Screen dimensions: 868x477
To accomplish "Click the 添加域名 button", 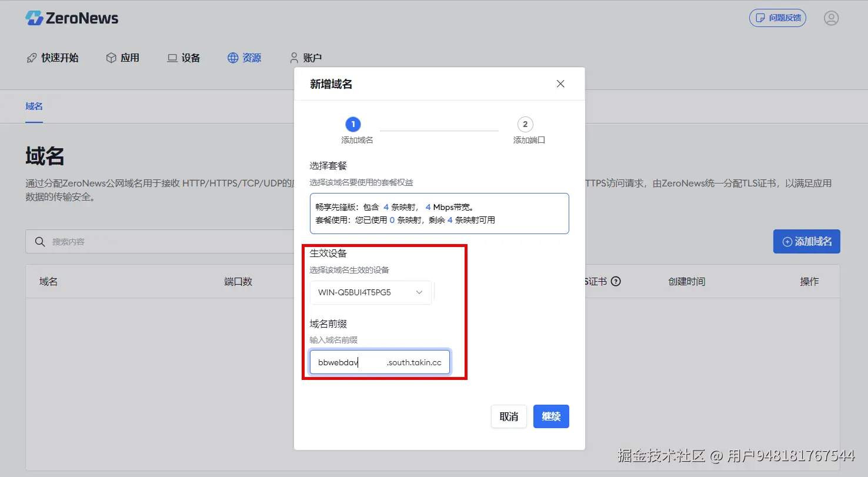I will (807, 242).
